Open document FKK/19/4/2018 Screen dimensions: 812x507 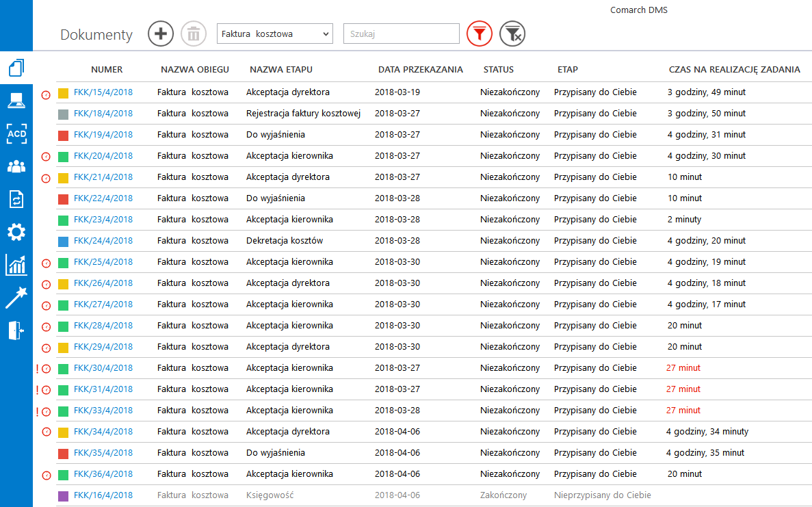[x=103, y=135]
